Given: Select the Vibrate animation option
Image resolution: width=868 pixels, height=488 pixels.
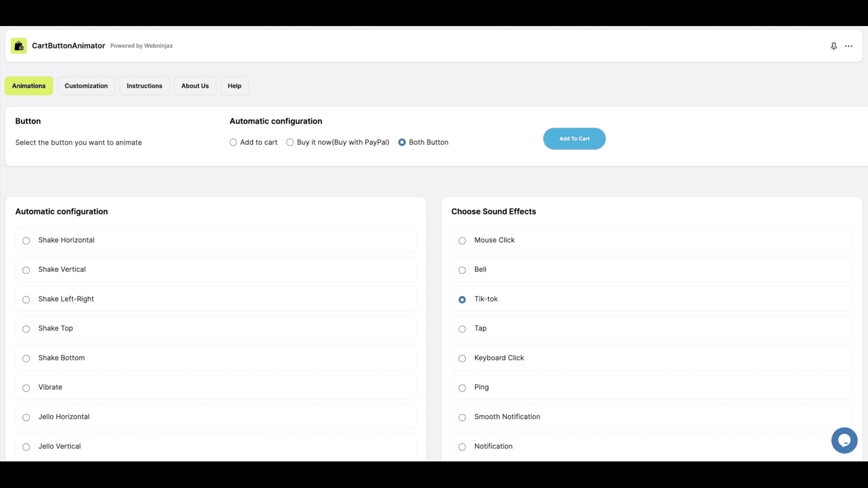Looking at the screenshot, I should point(26,388).
